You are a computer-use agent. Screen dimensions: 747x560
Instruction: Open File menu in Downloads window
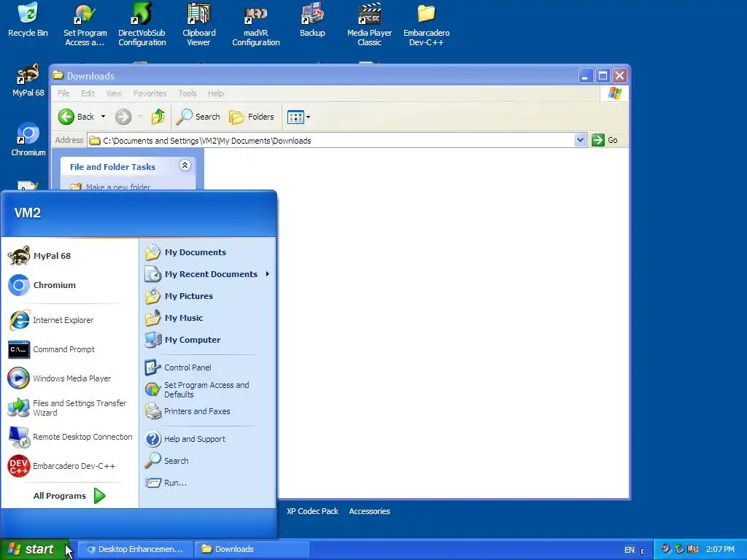[63, 93]
